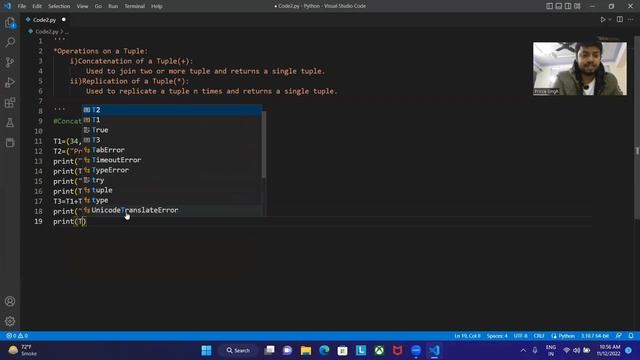Open the View menu

point(82,6)
